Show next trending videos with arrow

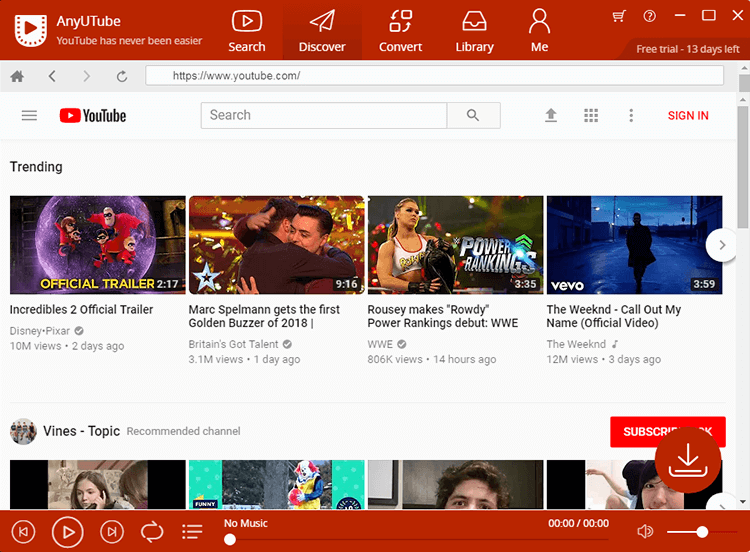pos(722,245)
